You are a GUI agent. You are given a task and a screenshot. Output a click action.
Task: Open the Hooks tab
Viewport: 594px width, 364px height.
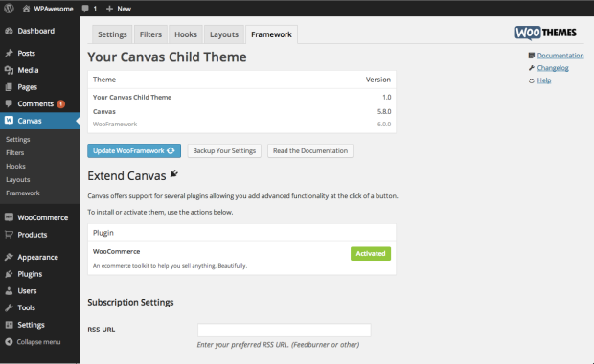coord(186,34)
